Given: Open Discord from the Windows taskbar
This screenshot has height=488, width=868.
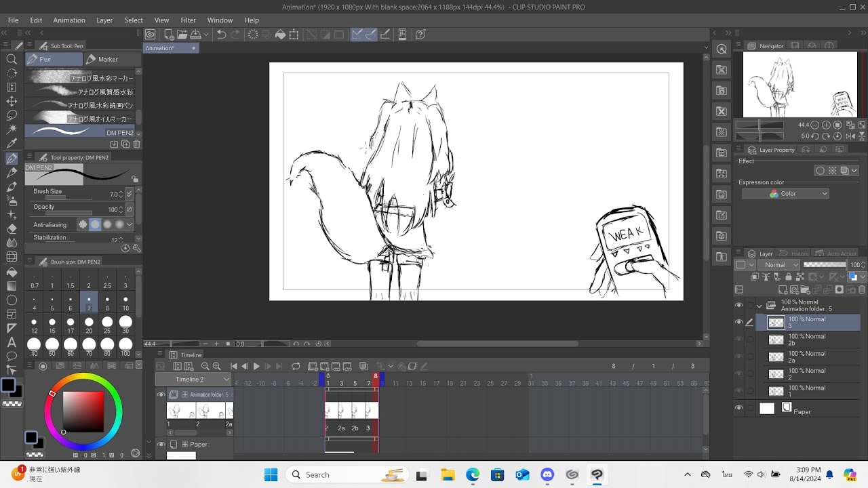Looking at the screenshot, I should (x=547, y=474).
